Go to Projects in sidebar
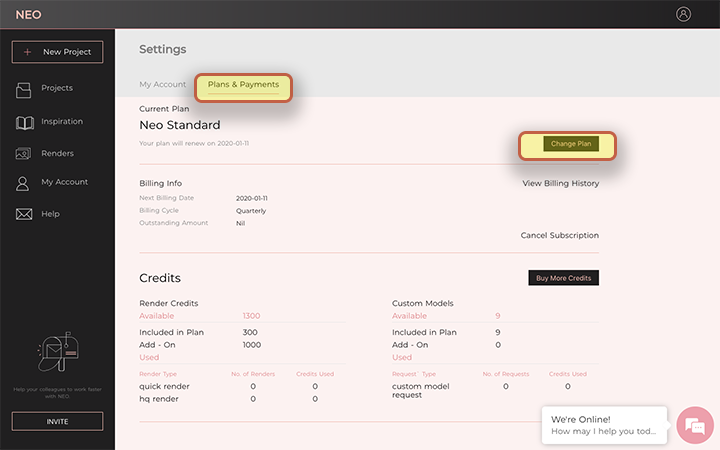Viewport: 720px width, 450px height. [x=57, y=88]
